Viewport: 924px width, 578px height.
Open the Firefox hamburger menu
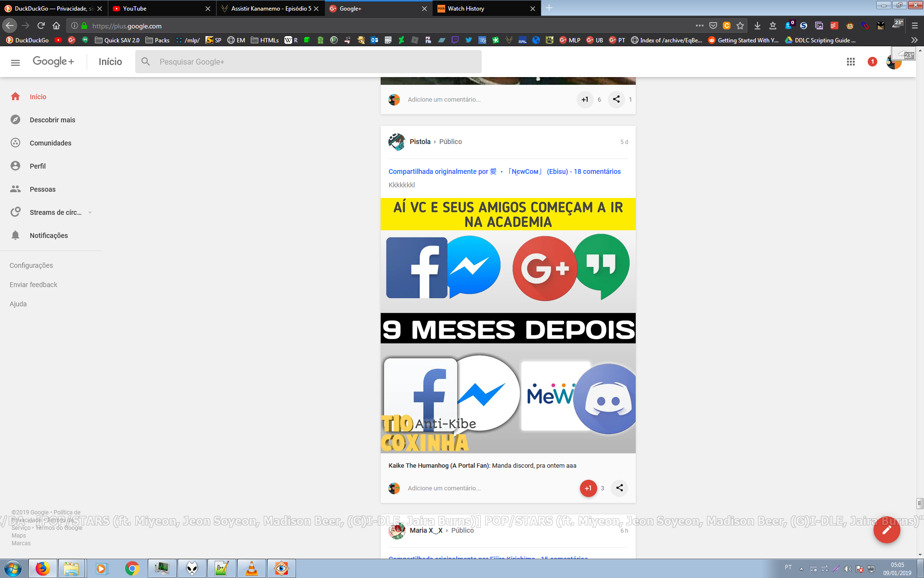click(x=915, y=26)
